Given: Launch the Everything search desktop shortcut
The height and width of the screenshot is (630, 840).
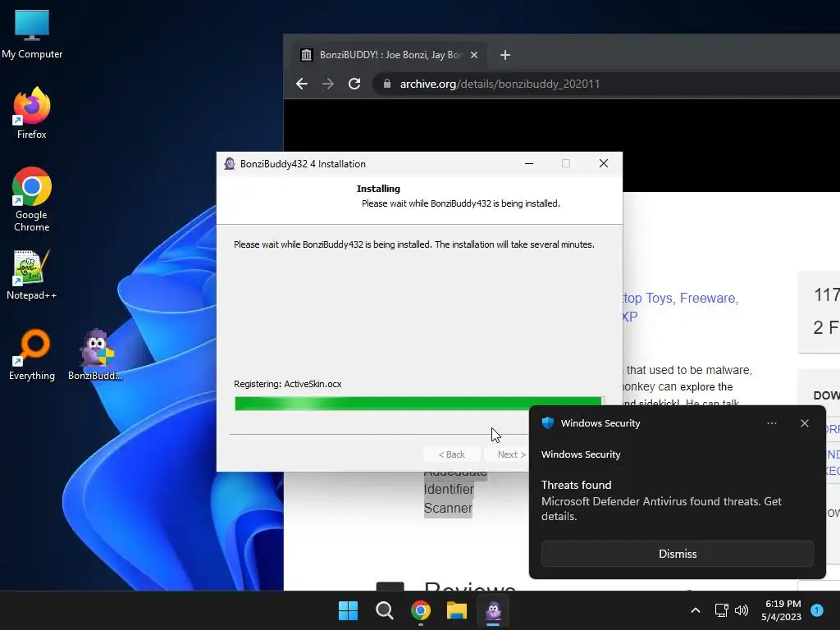Looking at the screenshot, I should coord(32,354).
